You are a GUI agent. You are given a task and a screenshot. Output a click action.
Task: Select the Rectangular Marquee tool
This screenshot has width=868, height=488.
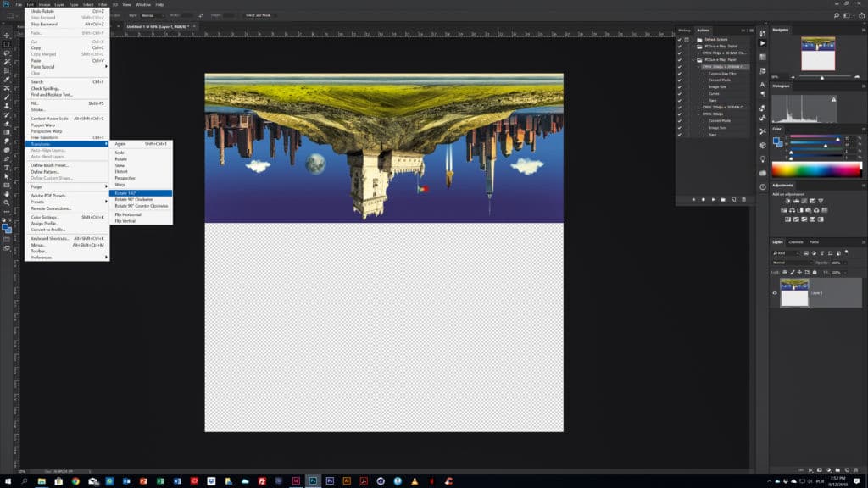7,44
